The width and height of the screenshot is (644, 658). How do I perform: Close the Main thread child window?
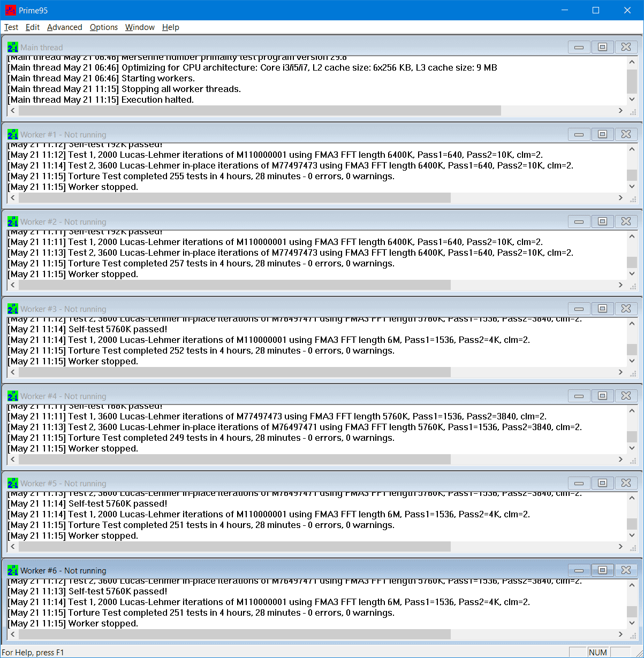coord(626,47)
